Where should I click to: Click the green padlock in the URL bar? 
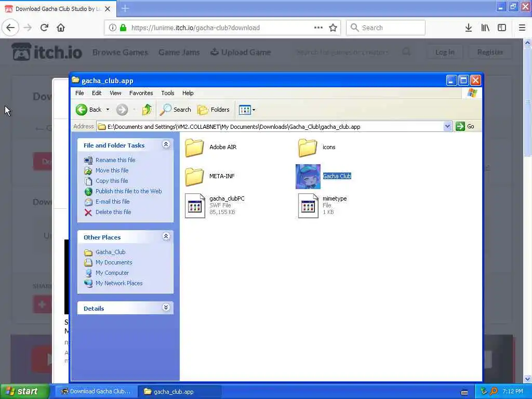point(123,28)
